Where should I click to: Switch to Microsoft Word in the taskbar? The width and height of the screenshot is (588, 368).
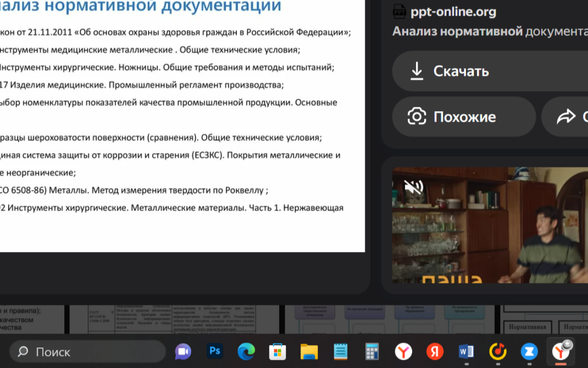467,352
